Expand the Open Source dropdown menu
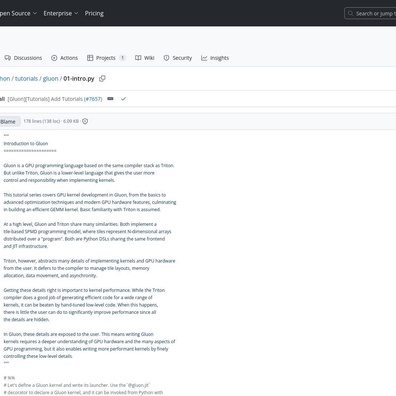The height and width of the screenshot is (396, 396). coord(17,13)
